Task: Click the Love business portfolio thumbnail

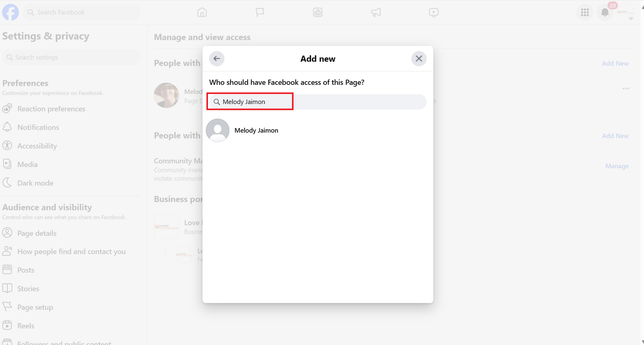Action: pos(166,227)
